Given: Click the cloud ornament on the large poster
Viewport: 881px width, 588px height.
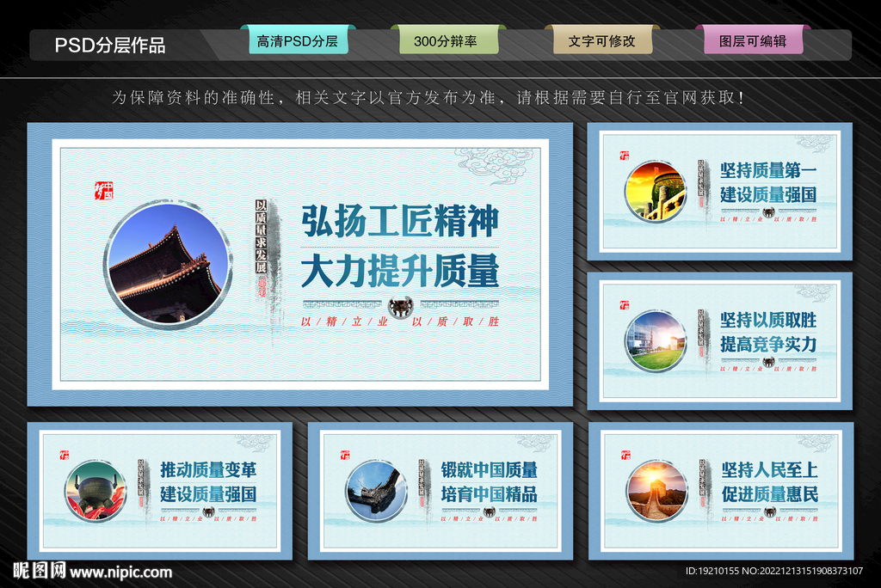Looking at the screenshot, I should click(x=493, y=165).
